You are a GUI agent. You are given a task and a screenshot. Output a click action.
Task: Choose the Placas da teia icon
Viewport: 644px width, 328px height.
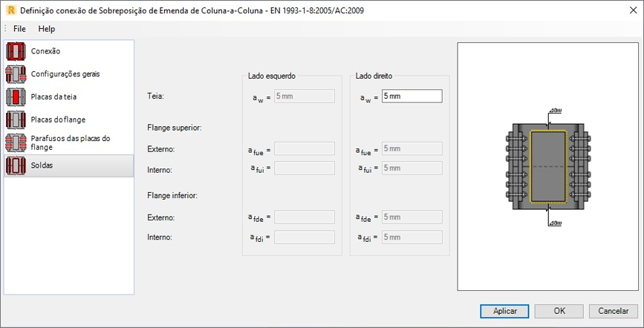tap(16, 97)
